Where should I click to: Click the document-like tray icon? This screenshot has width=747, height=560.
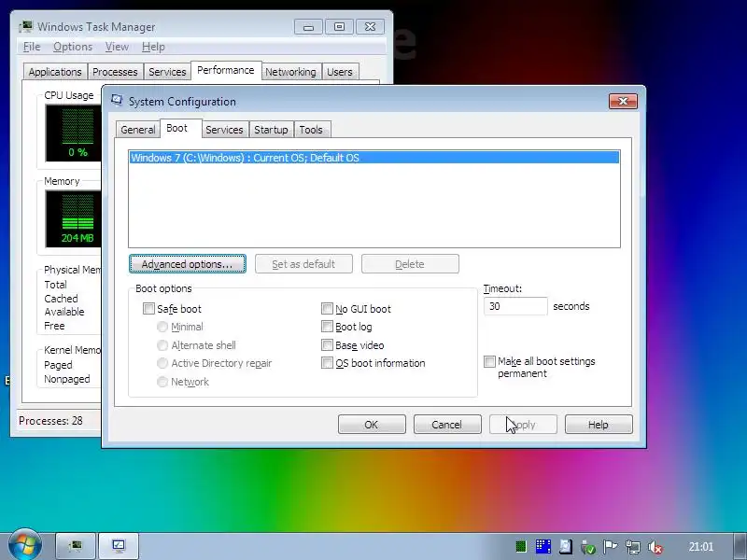click(x=566, y=547)
